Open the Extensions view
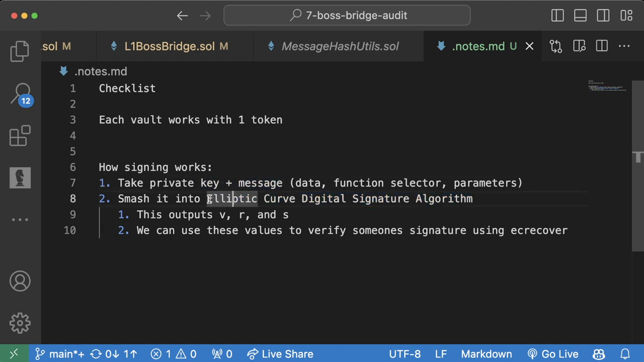 [20, 136]
